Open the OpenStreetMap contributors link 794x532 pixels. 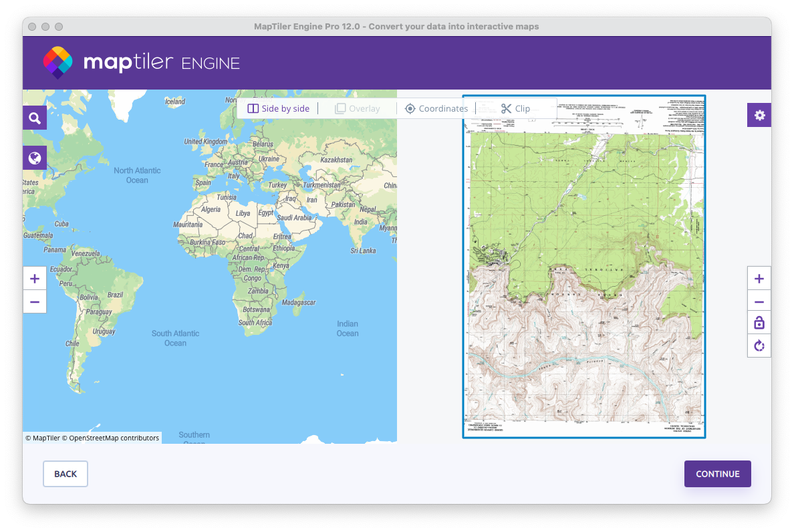pos(114,438)
